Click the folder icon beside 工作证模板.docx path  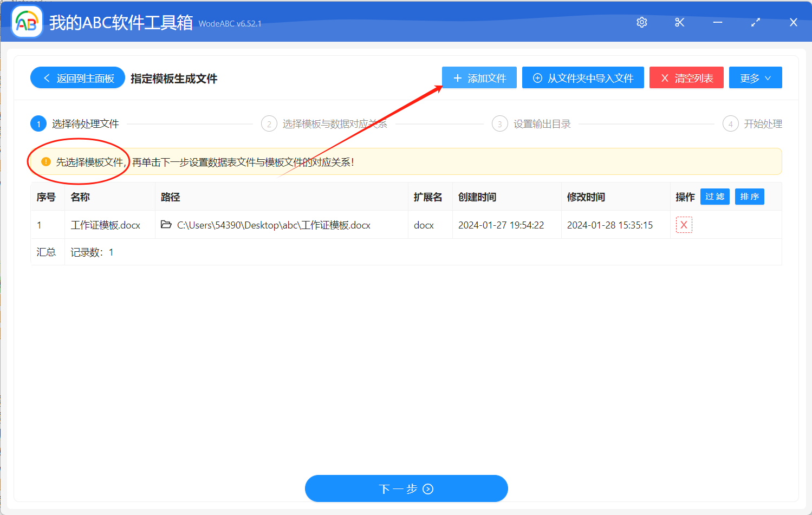point(166,224)
